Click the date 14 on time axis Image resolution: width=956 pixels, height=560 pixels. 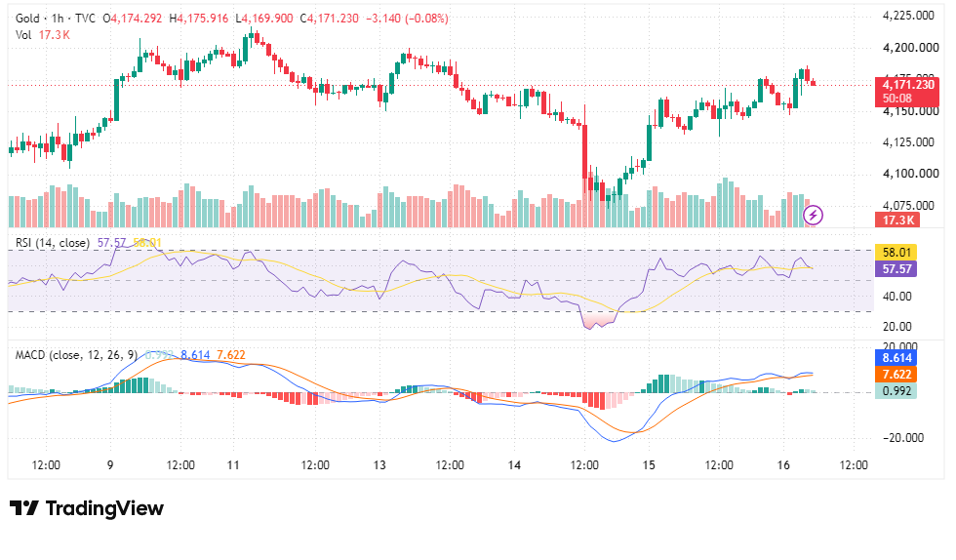(515, 465)
